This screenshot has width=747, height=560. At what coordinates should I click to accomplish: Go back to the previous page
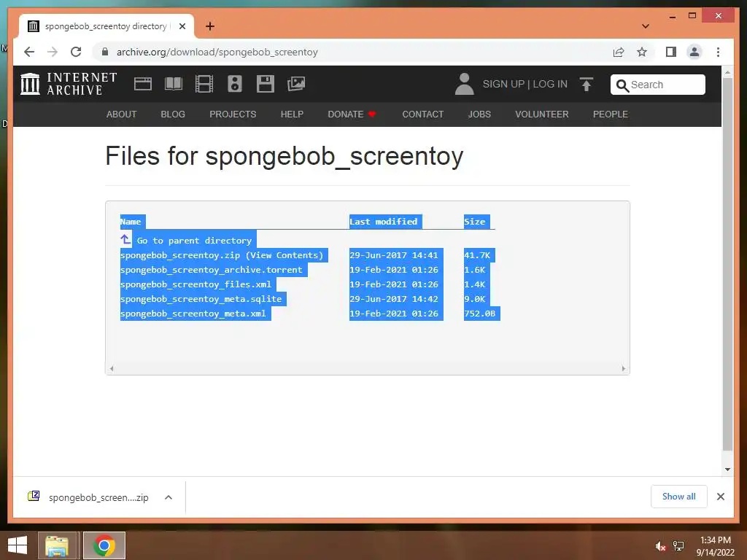click(29, 52)
